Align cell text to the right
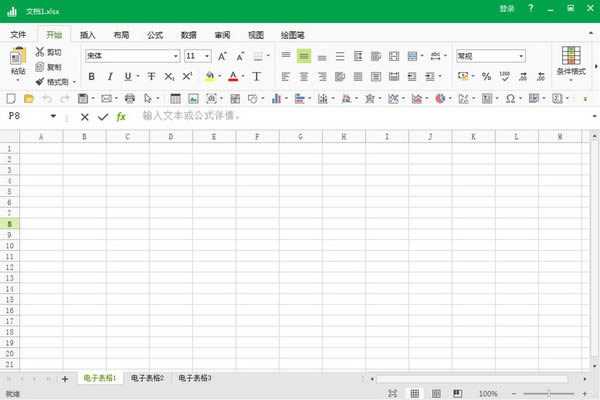This screenshot has height=400, width=600. click(322, 77)
